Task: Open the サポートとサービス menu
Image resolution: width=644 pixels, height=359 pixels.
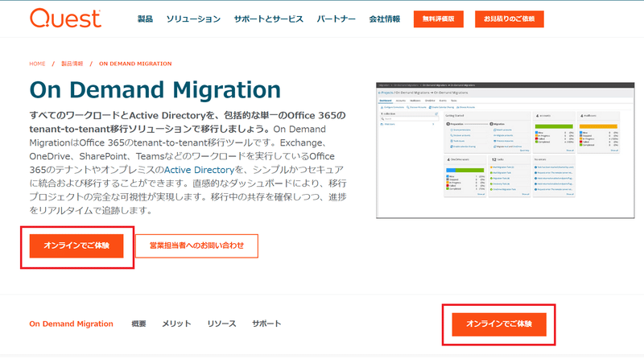Action: click(269, 19)
